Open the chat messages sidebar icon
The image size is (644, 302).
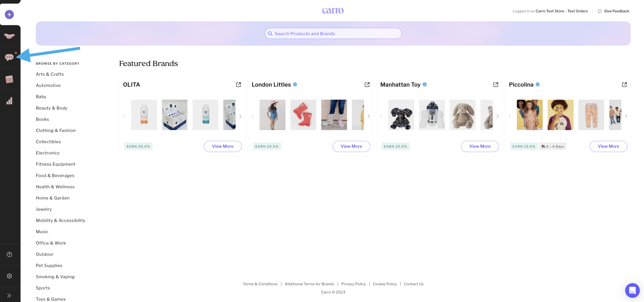(x=9, y=57)
